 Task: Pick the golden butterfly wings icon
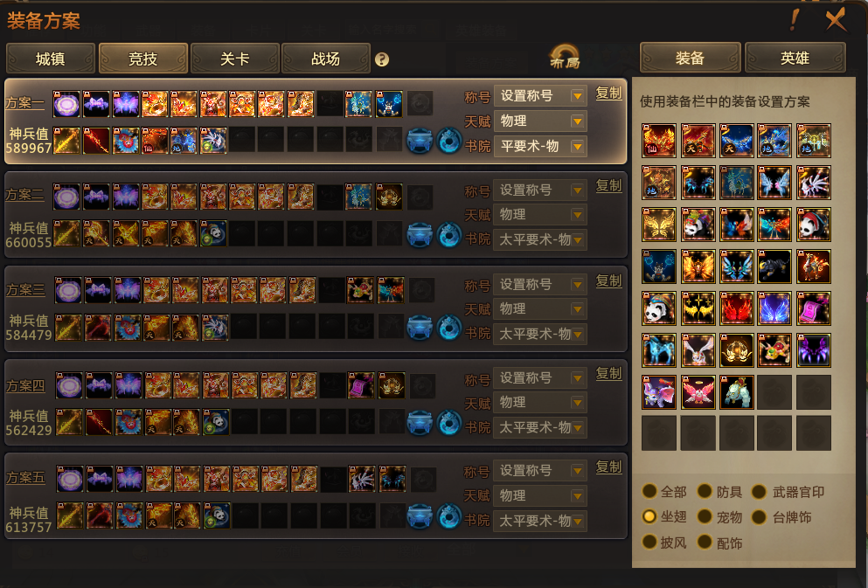coord(659,225)
